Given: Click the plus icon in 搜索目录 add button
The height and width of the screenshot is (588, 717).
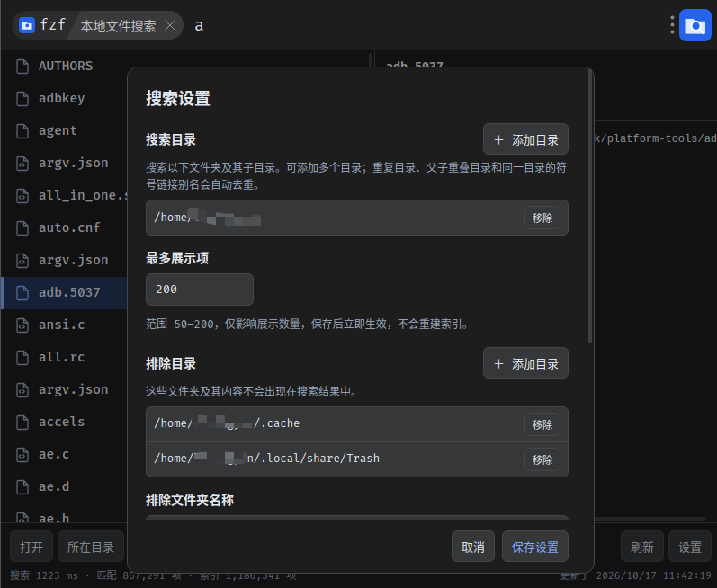Looking at the screenshot, I should click(x=499, y=139).
